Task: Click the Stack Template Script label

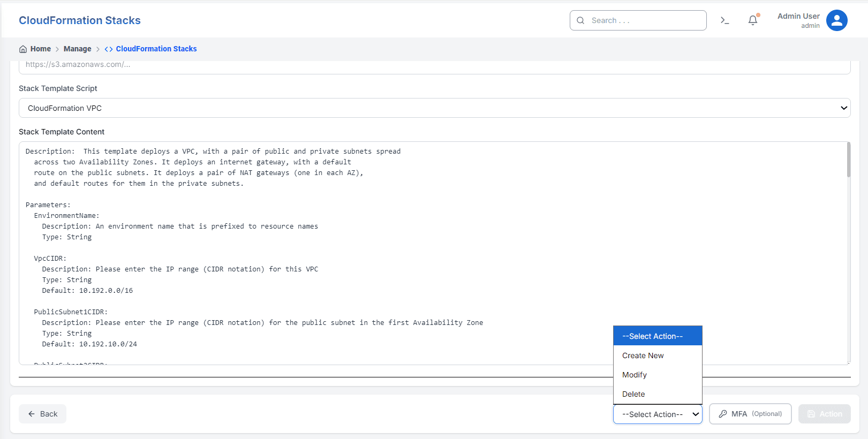Action: tap(58, 88)
